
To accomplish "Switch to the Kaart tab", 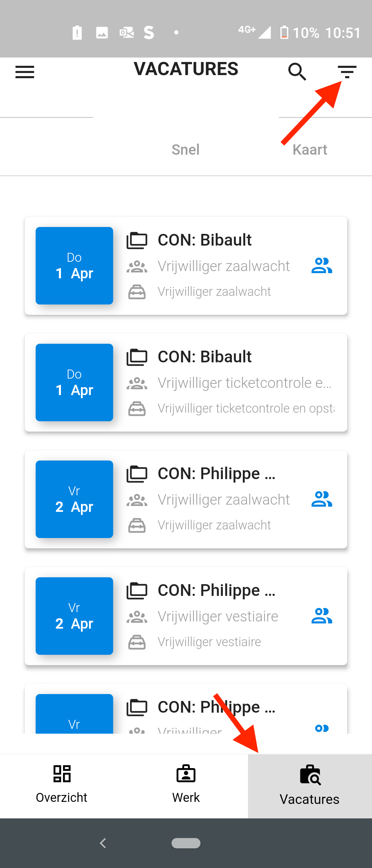I will click(x=310, y=149).
